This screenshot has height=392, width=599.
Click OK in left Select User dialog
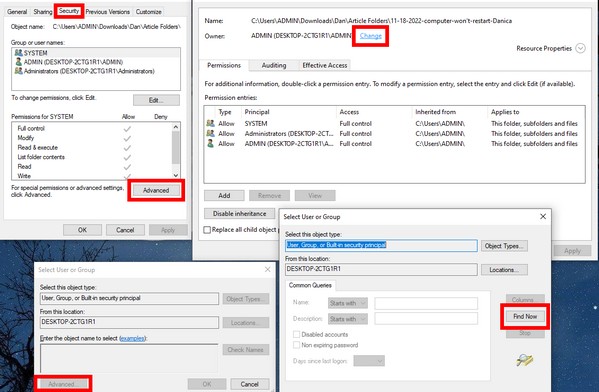pyautogui.click(x=207, y=384)
